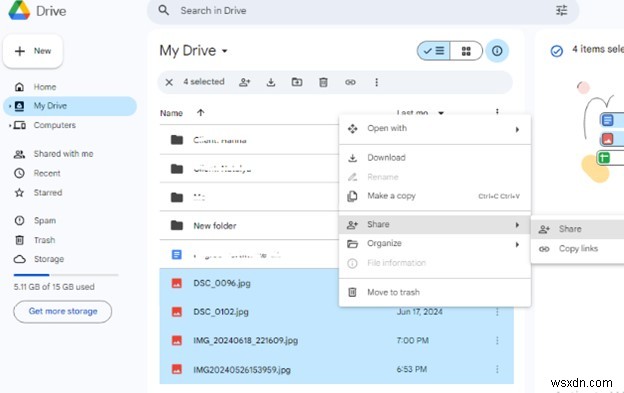Screen dimensions: 624x393
Task: Go to Home in sidebar
Action: (45, 87)
